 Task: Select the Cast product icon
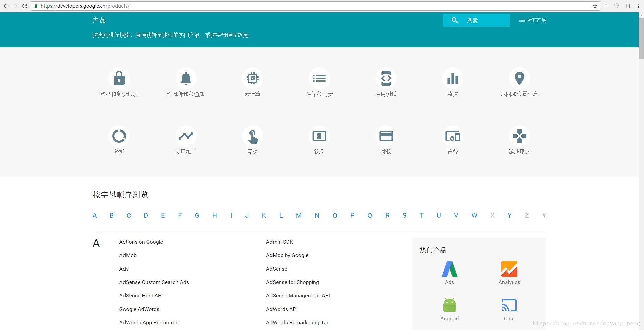pyautogui.click(x=509, y=305)
